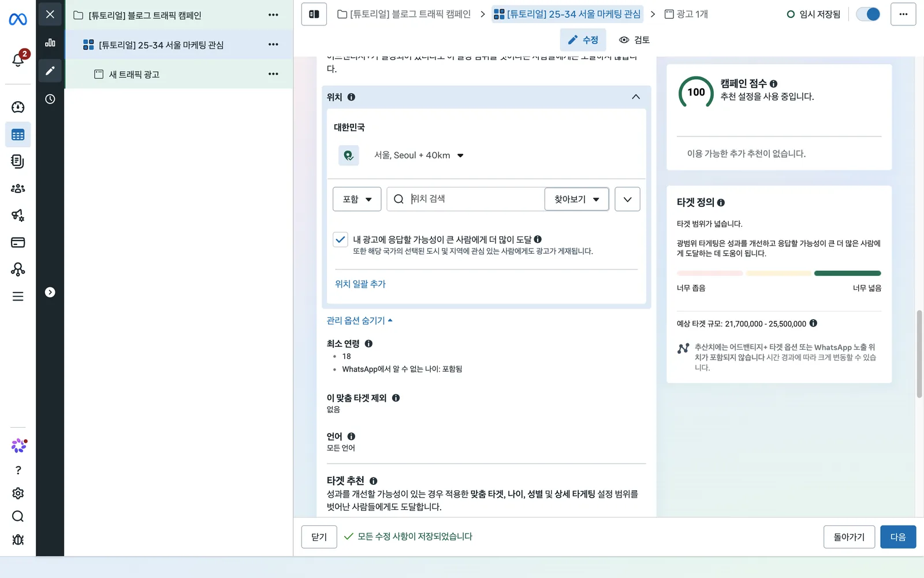Screen dimensions: 924x578
Task: Click the 다음 next button
Action: click(898, 537)
